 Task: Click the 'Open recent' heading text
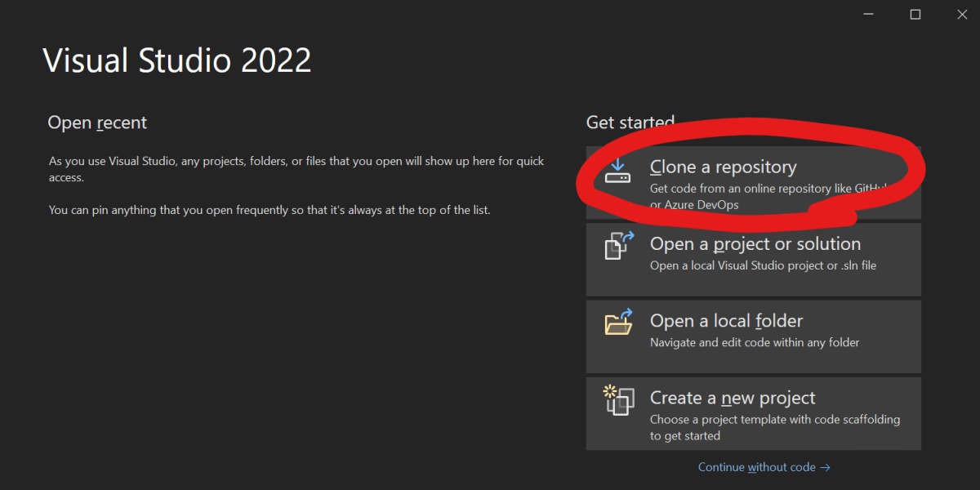point(97,122)
